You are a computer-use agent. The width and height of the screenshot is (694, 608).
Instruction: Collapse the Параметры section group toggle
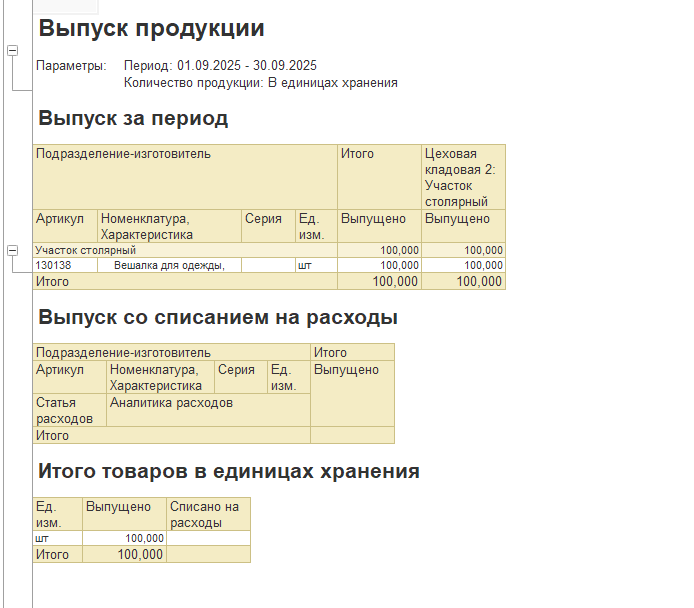(12, 50)
